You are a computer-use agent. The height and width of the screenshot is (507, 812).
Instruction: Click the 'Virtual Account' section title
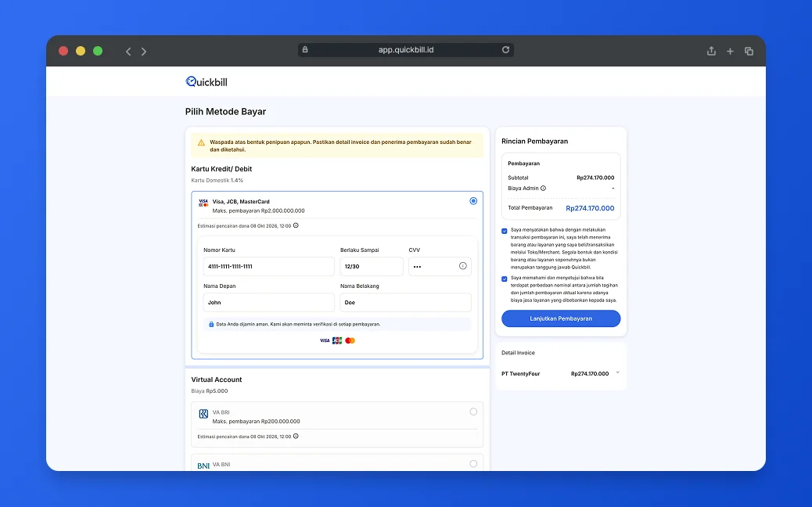(x=217, y=379)
